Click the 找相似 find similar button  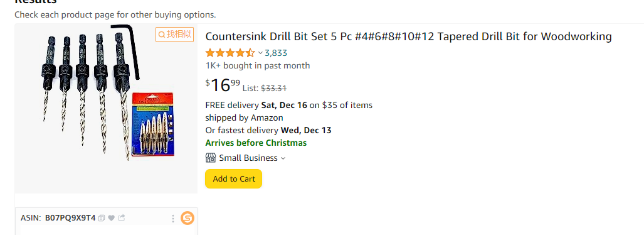click(174, 34)
